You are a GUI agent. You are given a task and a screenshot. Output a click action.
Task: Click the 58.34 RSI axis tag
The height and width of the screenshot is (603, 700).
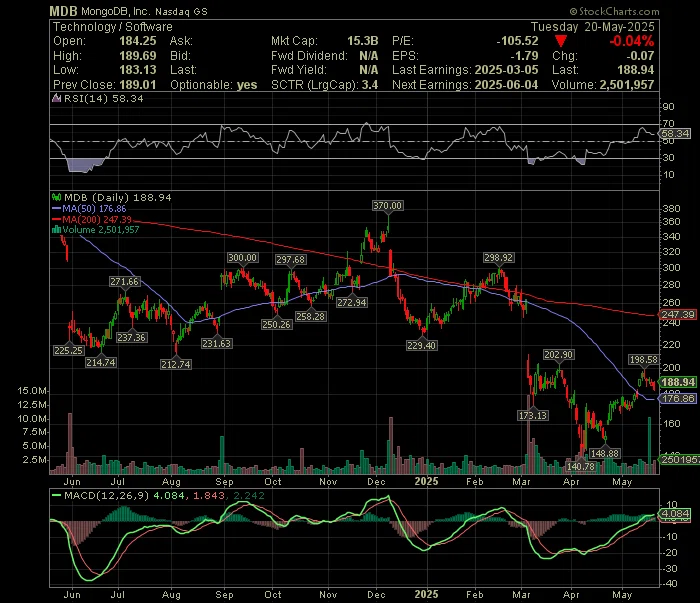pyautogui.click(x=675, y=133)
